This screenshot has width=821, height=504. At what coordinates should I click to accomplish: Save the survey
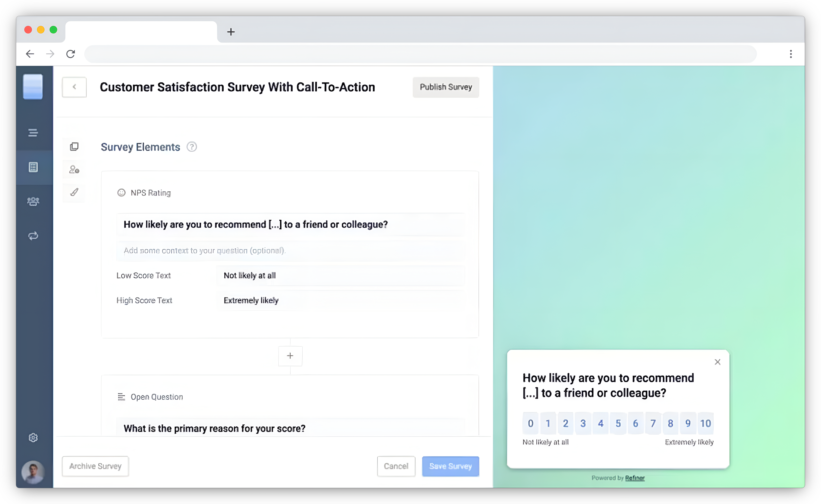coord(450,466)
